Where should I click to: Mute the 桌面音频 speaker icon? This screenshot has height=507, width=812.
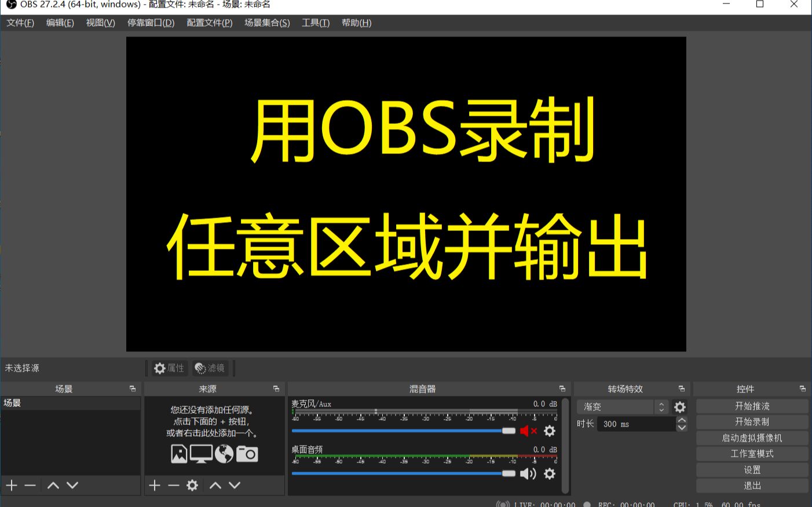528,474
